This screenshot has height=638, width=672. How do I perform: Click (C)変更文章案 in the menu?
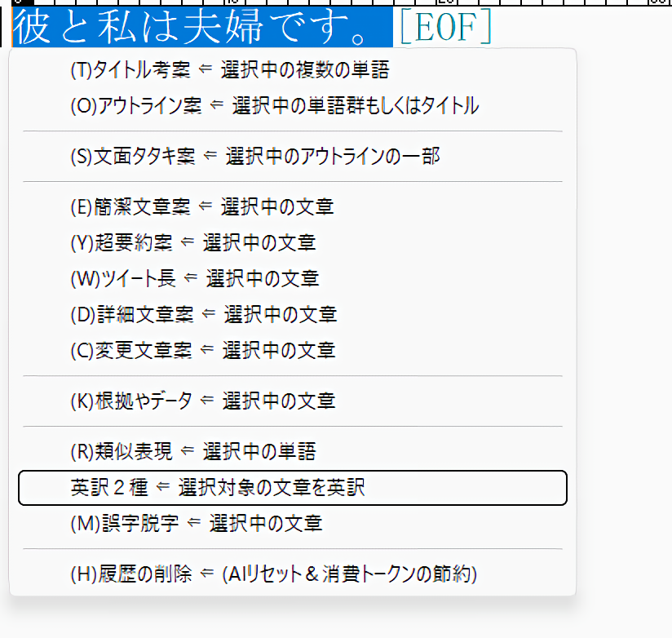point(203,351)
